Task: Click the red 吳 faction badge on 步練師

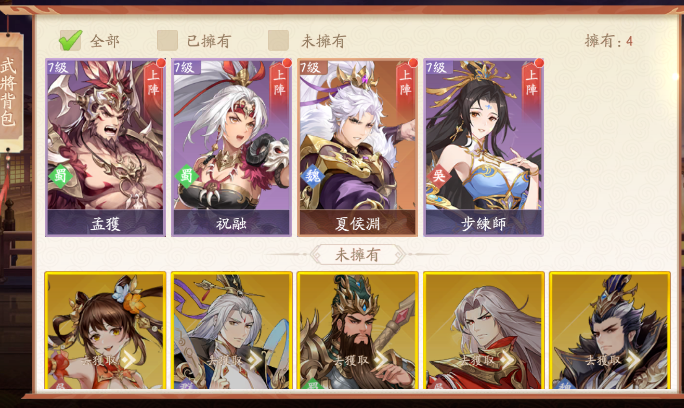Action: 439,176
